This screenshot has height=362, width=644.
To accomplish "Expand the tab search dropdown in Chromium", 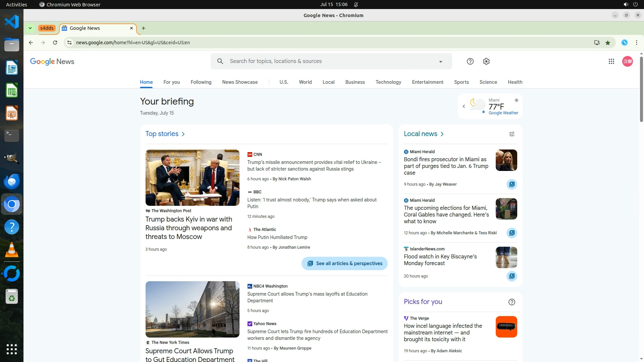I will click(30, 28).
